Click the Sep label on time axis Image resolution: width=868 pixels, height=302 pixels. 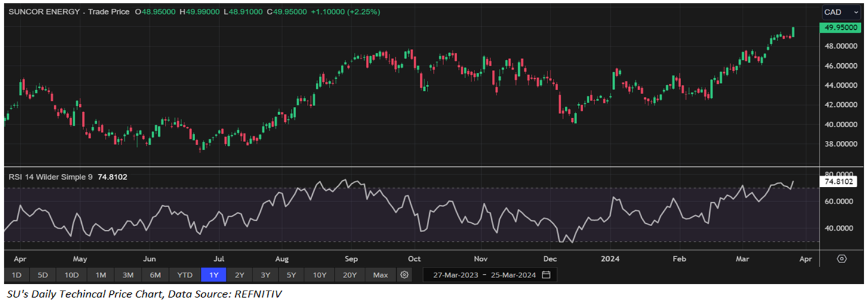351,260
